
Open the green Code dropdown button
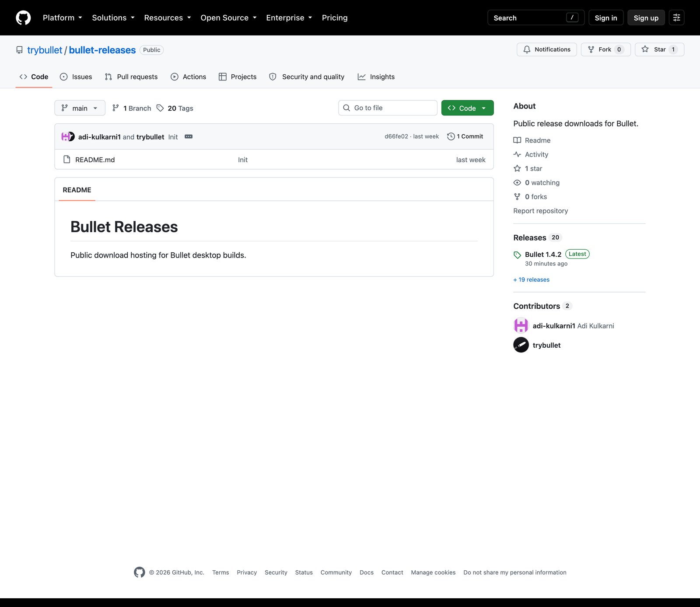pos(467,108)
